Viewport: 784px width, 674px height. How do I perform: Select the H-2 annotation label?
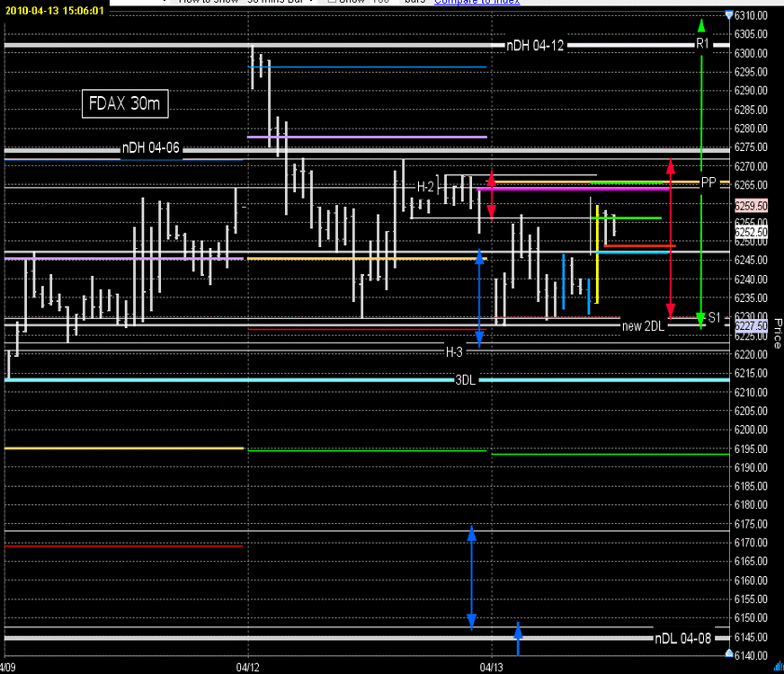click(425, 187)
